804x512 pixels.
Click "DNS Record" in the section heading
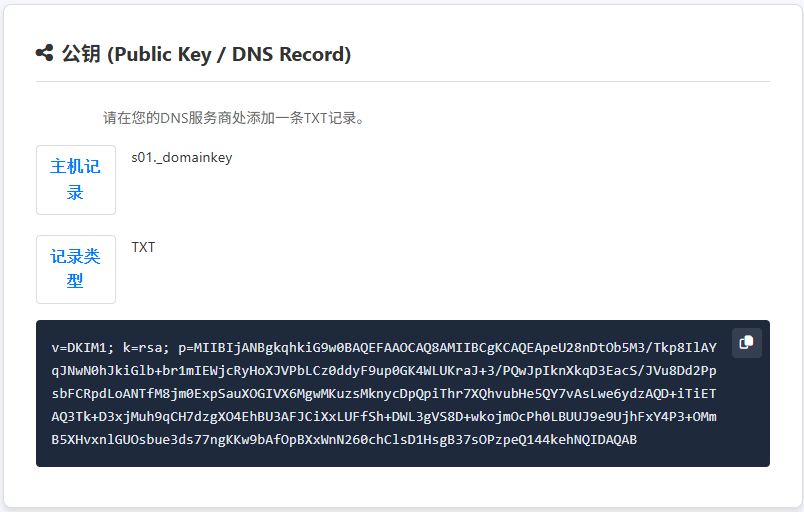pyautogui.click(x=288, y=54)
